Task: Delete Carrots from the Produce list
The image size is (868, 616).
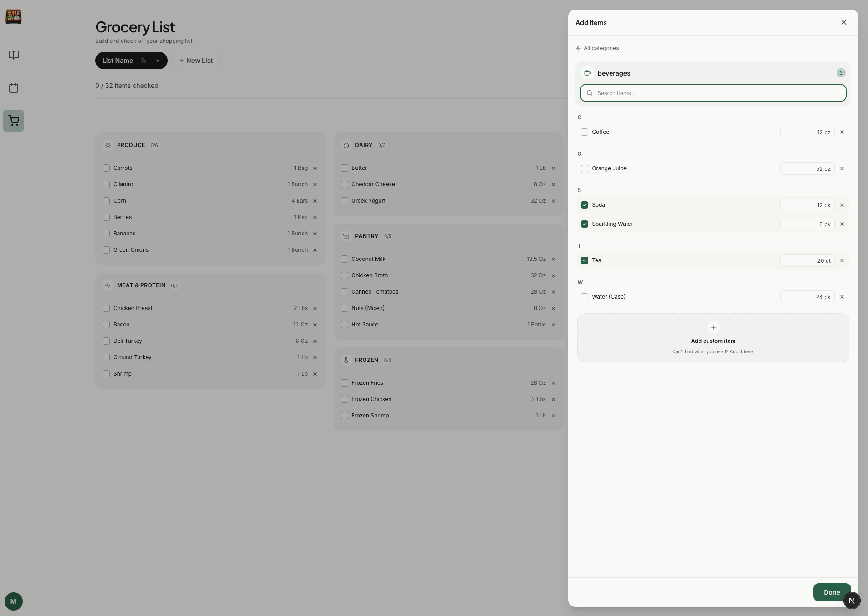Action: tap(315, 168)
